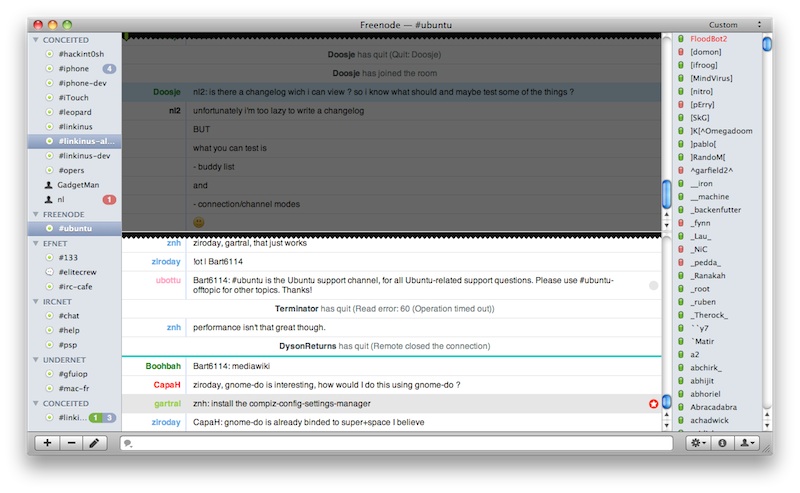Click the status icon next to FloodBot2

(680, 39)
